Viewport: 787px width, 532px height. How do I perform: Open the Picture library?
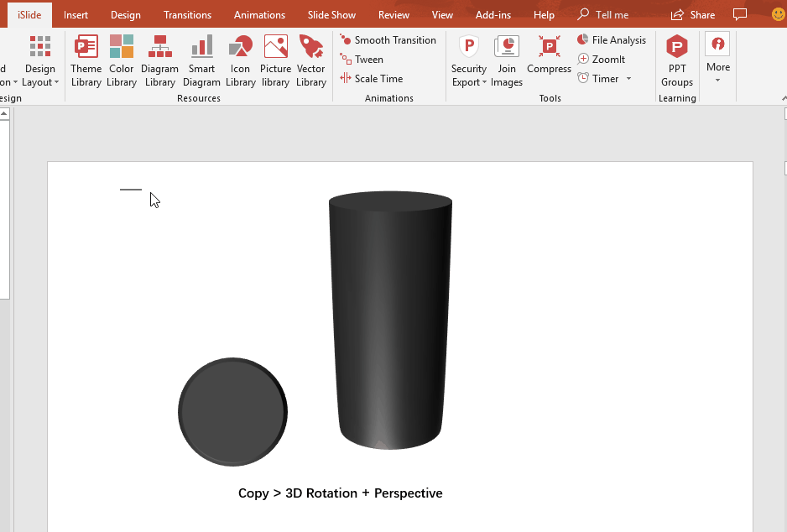[x=275, y=60]
